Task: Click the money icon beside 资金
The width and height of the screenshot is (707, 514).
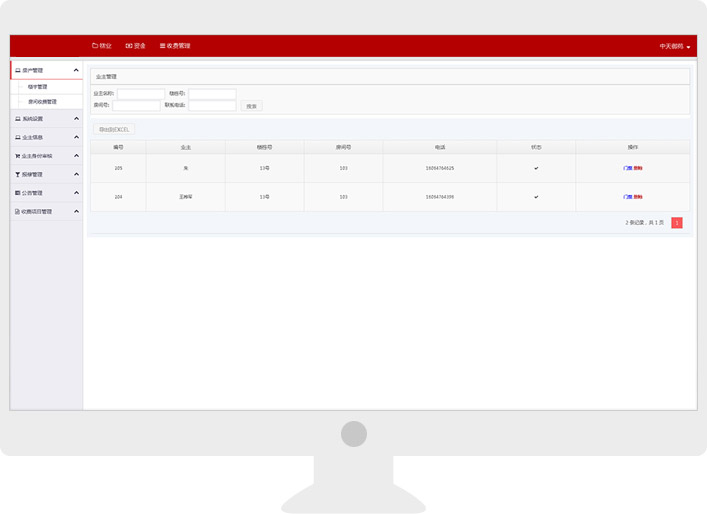Action: (129, 46)
